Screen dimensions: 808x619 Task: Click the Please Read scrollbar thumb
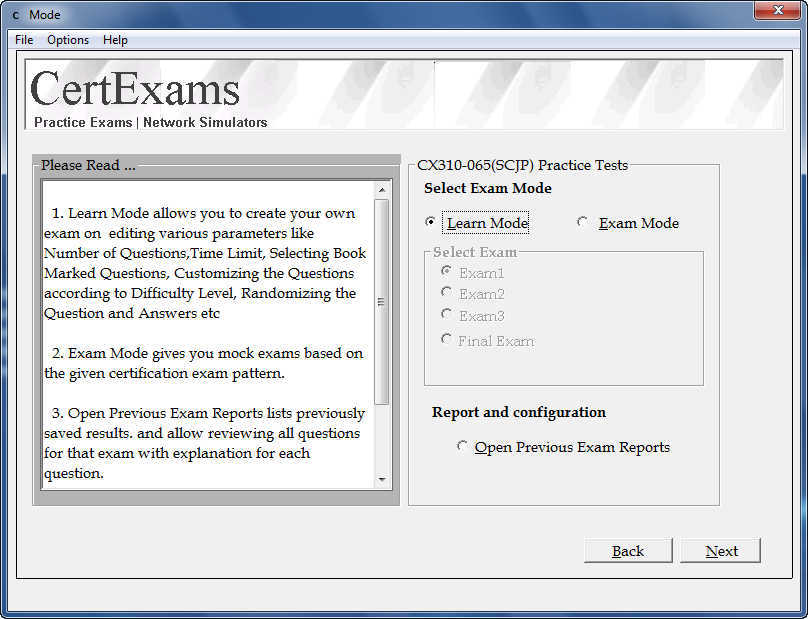[x=381, y=302]
